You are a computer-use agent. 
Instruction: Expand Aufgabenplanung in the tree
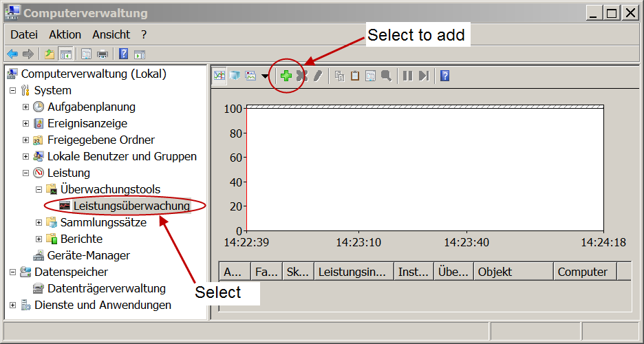pos(25,107)
